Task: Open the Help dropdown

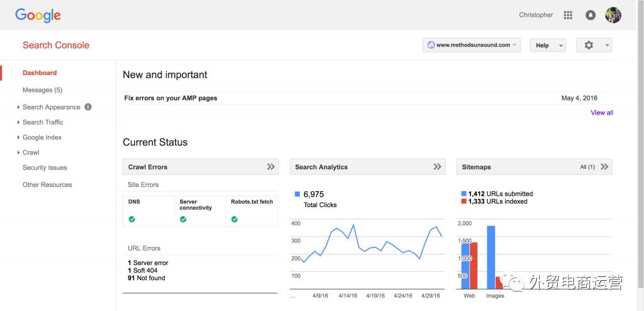Action: [548, 45]
